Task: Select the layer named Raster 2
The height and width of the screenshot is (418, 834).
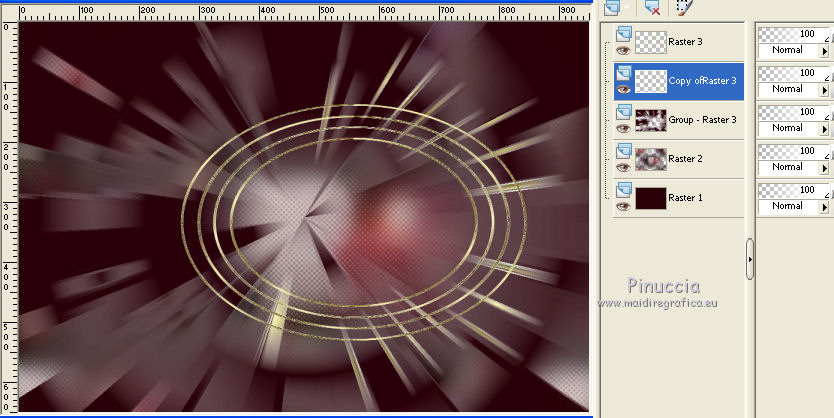Action: [685, 158]
